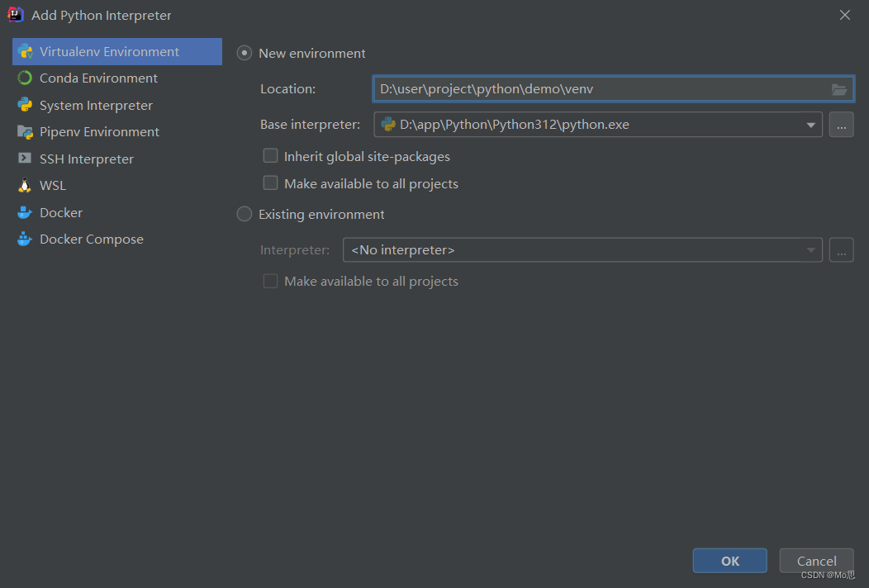The width and height of the screenshot is (869, 588).
Task: Enable Inherit global site-packages checkbox
Action: coord(270,156)
